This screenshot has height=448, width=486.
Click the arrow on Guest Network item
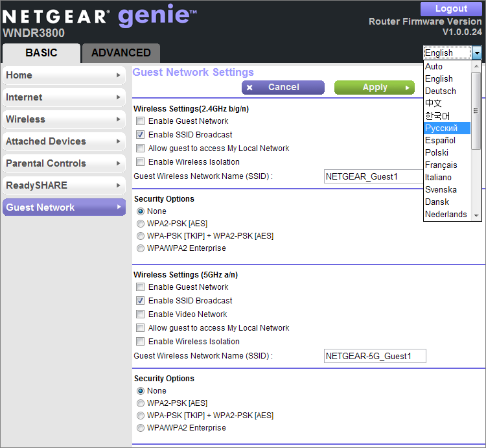click(x=119, y=207)
